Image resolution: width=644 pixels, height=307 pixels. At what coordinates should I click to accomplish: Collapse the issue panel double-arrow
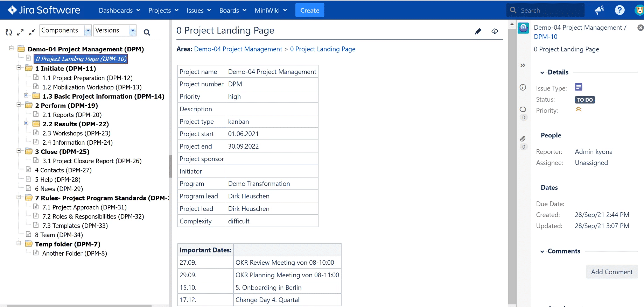[x=523, y=65]
